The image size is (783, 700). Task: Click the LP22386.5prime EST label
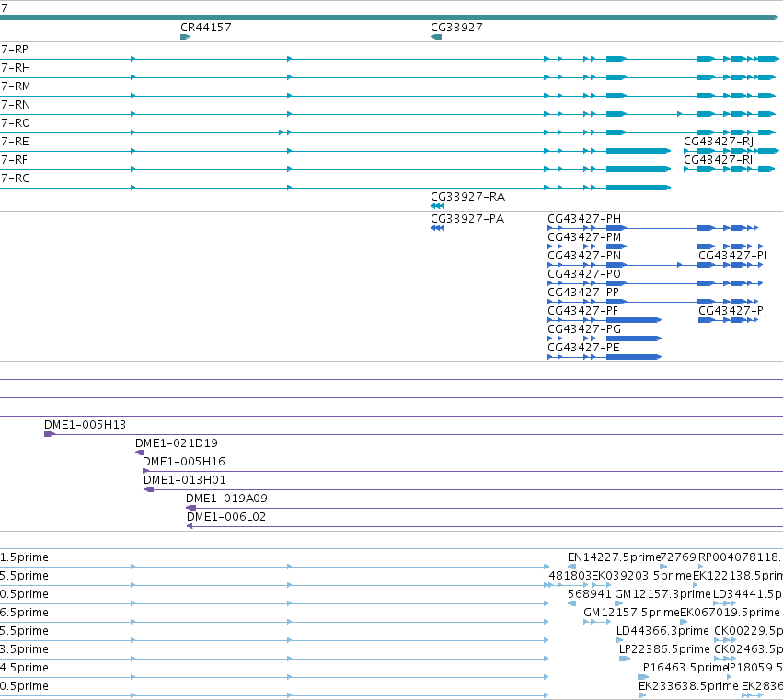click(664, 649)
